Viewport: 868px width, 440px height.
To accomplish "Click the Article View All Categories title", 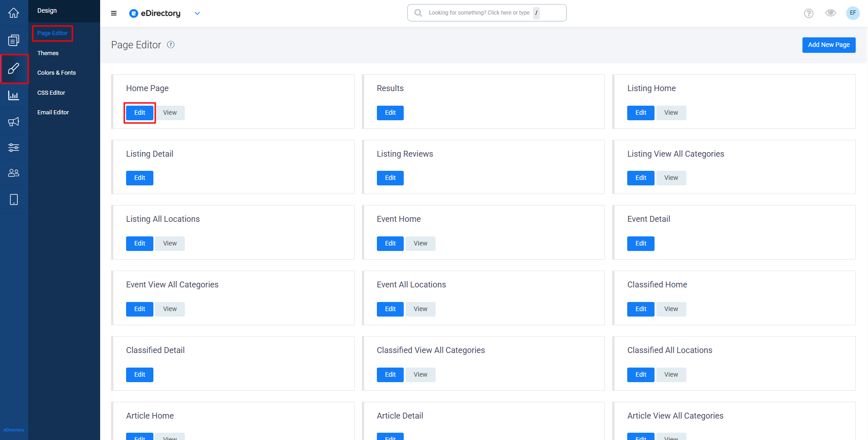I will point(675,416).
